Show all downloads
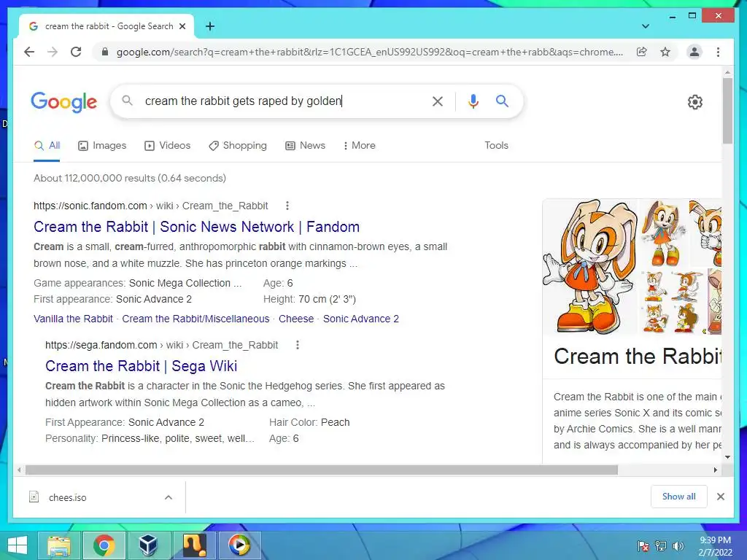747x560 pixels. pos(679,497)
